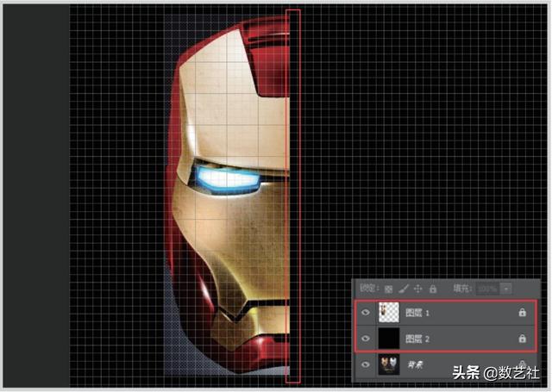Click the lock all padlock icon
The height and width of the screenshot is (392, 552).
(433, 289)
